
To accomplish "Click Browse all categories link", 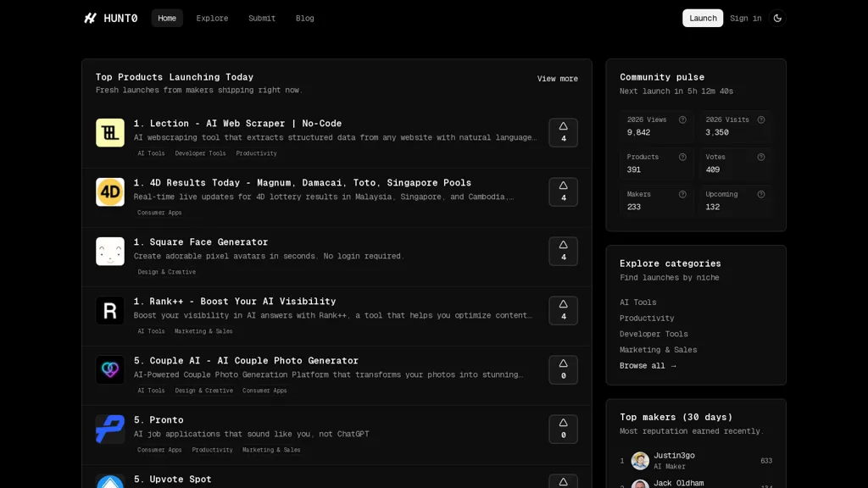I will pyautogui.click(x=648, y=366).
